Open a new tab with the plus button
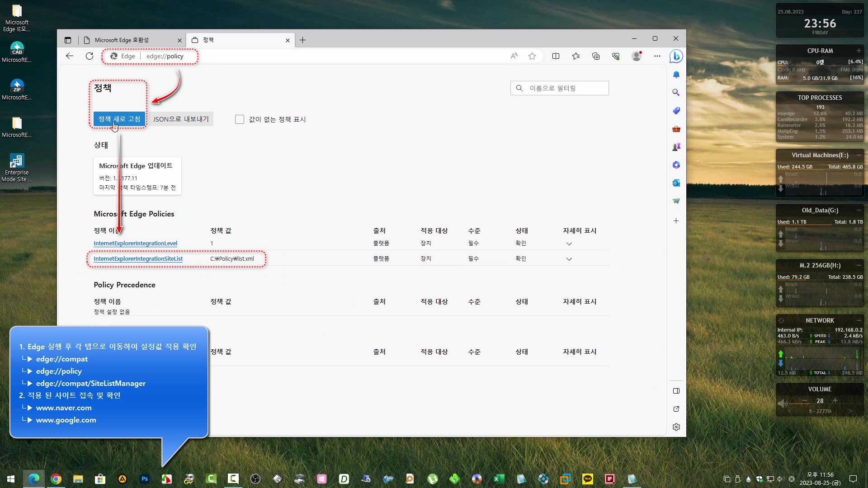Screen dimensions: 868x488 point(302,40)
